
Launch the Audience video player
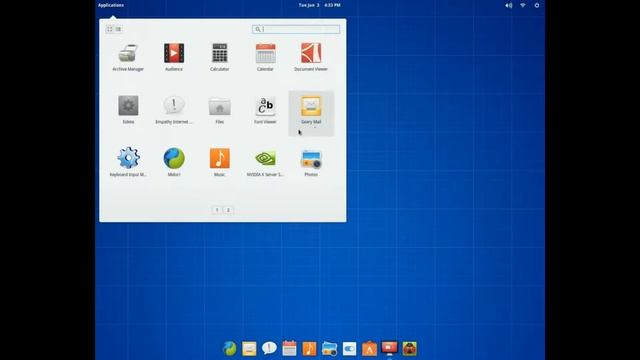point(174,57)
